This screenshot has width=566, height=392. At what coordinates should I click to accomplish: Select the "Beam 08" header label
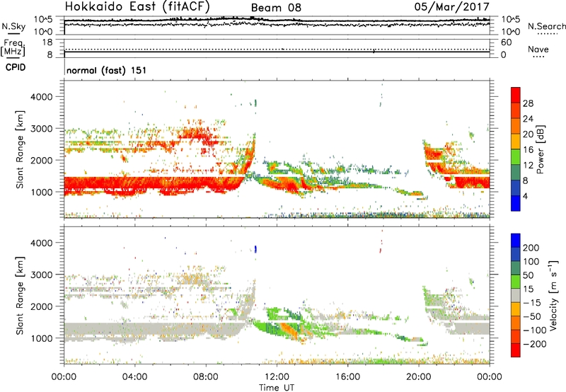(276, 8)
